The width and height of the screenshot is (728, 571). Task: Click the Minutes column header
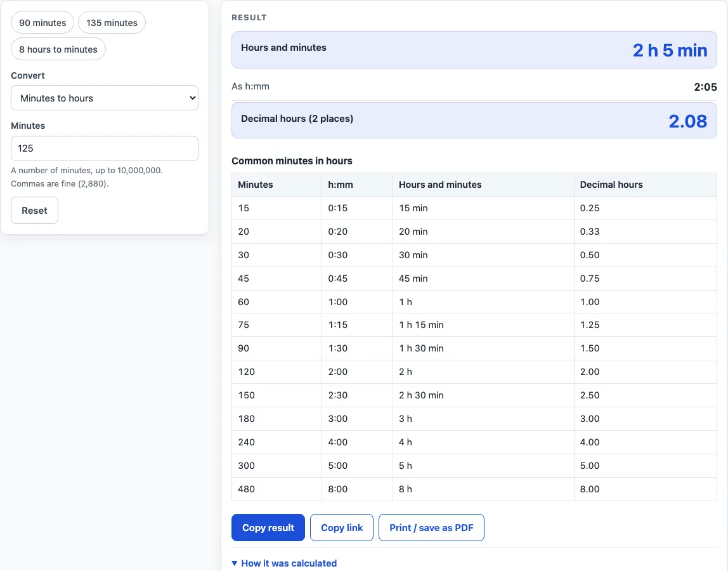coord(276,185)
